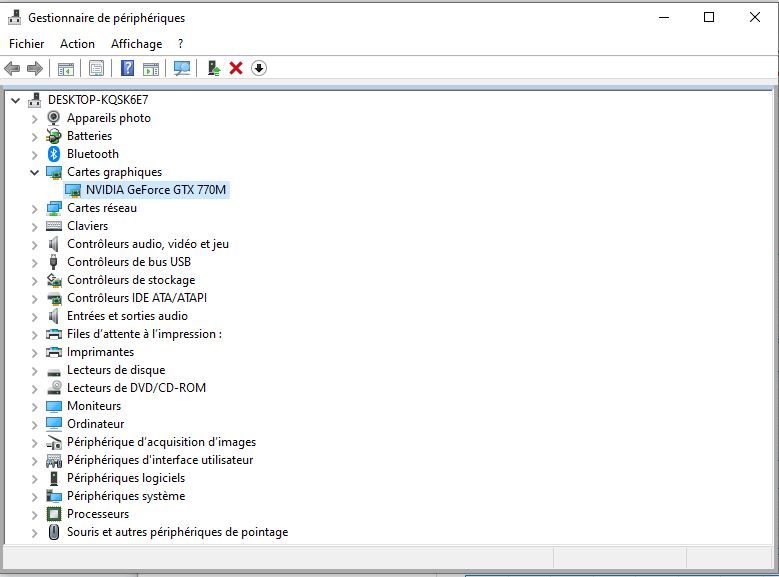779x577 pixels.
Task: Toggle the action pane toolbar icon
Action: 151,69
